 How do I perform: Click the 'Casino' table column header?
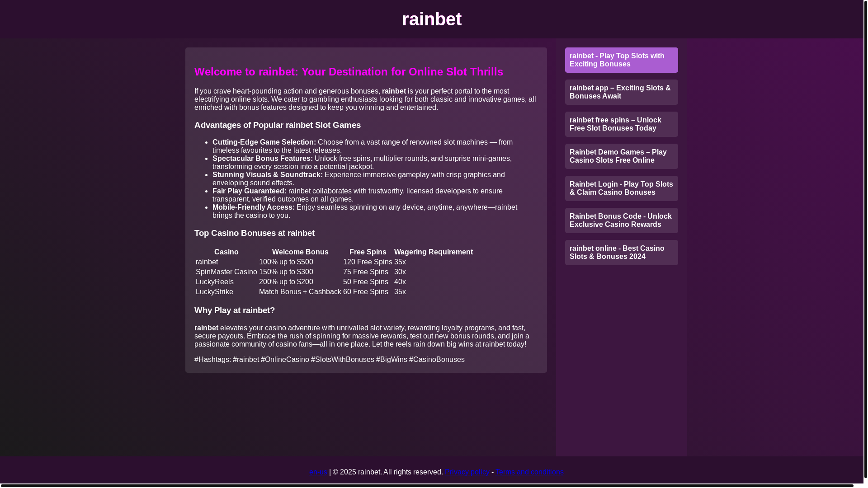226,252
